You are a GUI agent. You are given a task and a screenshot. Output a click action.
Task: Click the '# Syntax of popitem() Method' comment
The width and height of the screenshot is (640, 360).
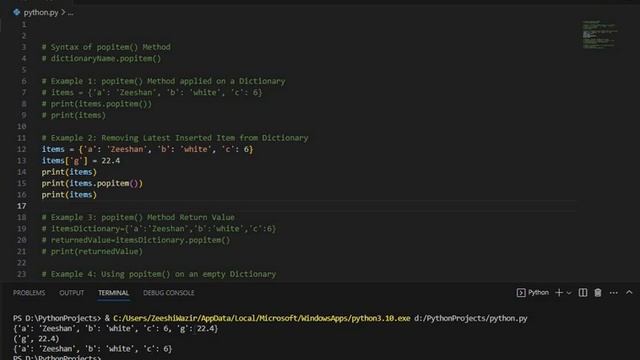[106, 47]
